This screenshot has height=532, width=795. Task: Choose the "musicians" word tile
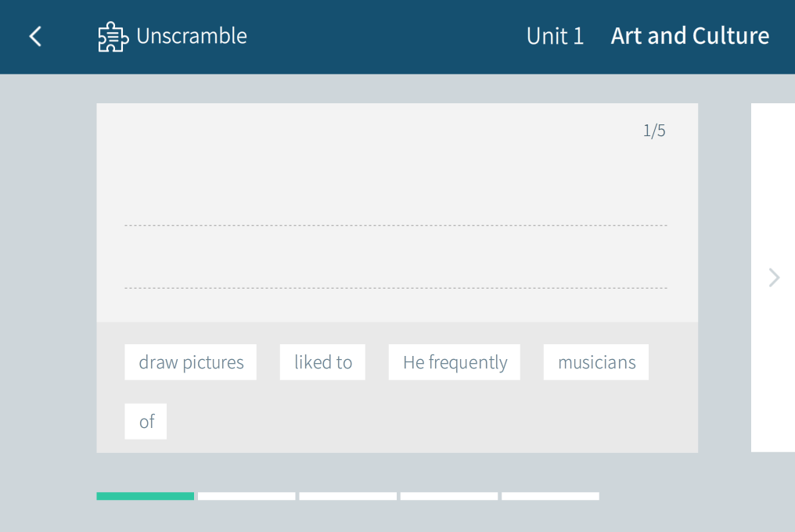(x=596, y=362)
